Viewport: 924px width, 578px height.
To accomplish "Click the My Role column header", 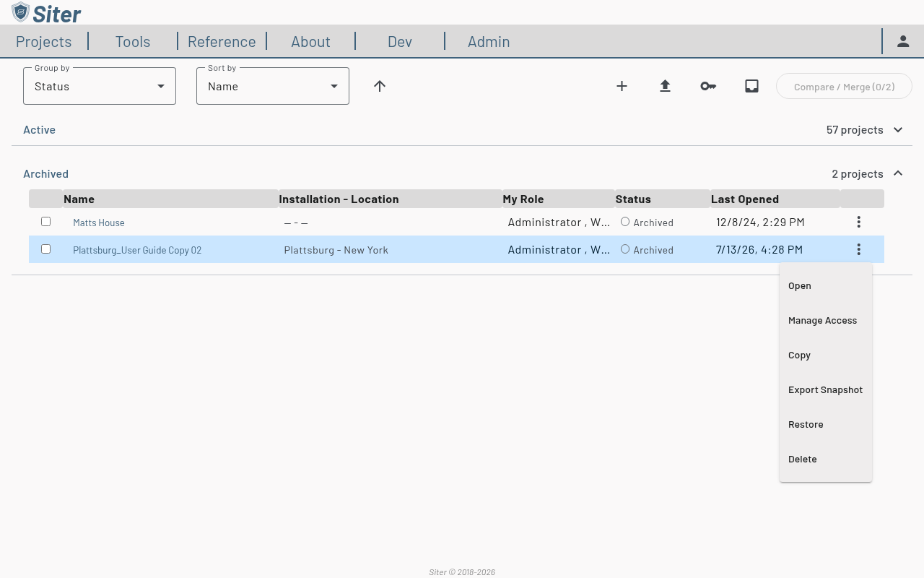I will tap(558, 199).
